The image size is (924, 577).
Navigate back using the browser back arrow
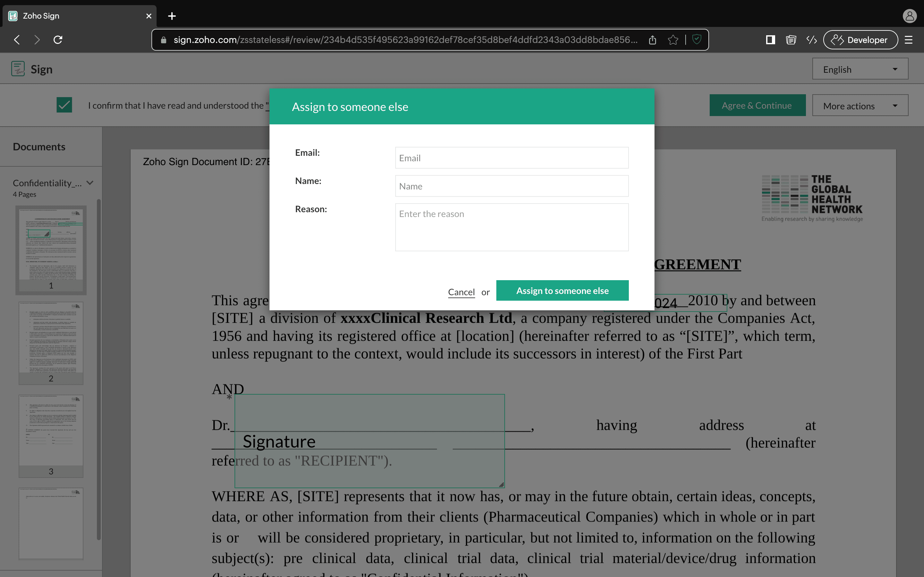[x=17, y=40]
